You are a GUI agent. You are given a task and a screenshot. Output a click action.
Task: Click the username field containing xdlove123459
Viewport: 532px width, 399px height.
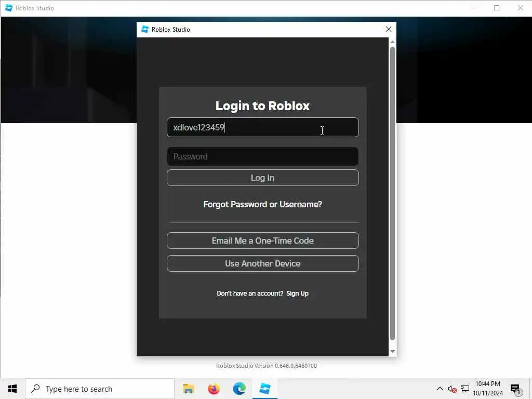[262, 127]
